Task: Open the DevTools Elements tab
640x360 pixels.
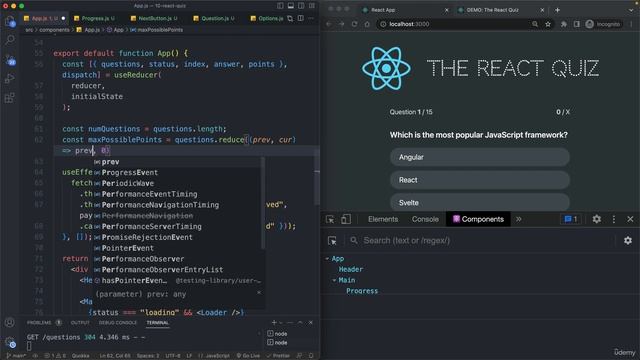Action: [383, 219]
